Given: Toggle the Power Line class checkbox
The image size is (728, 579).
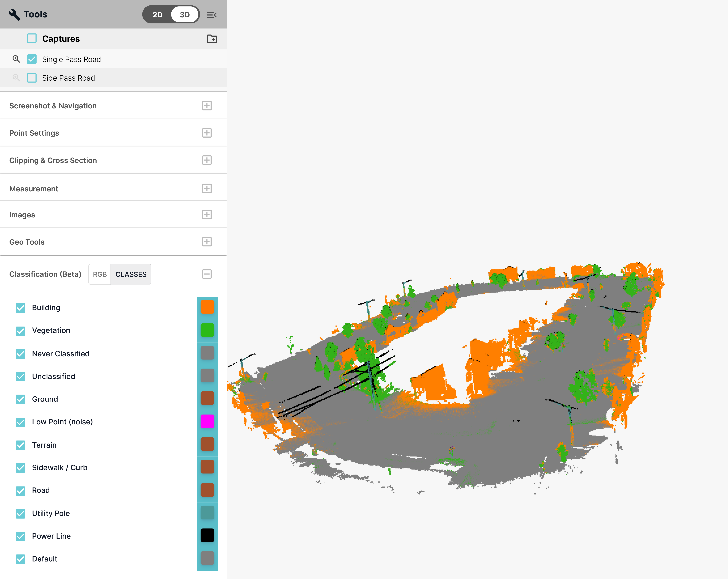Looking at the screenshot, I should [x=21, y=536].
